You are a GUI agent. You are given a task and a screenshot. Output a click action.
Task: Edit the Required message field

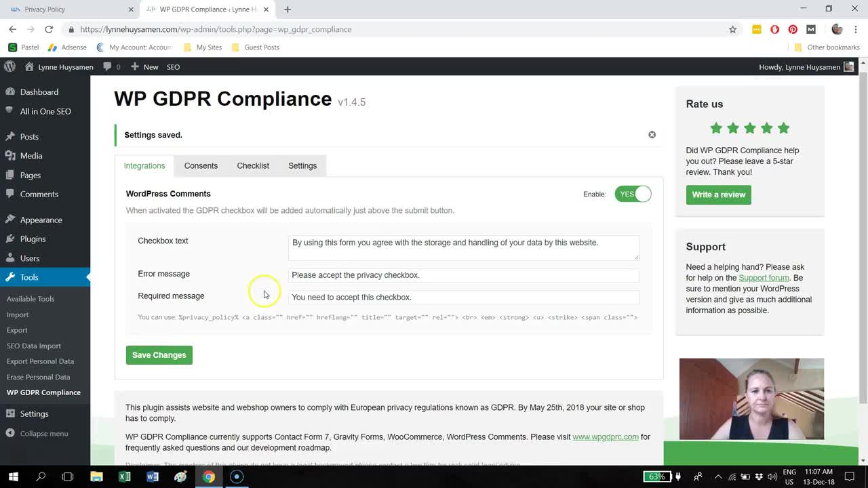tap(463, 297)
